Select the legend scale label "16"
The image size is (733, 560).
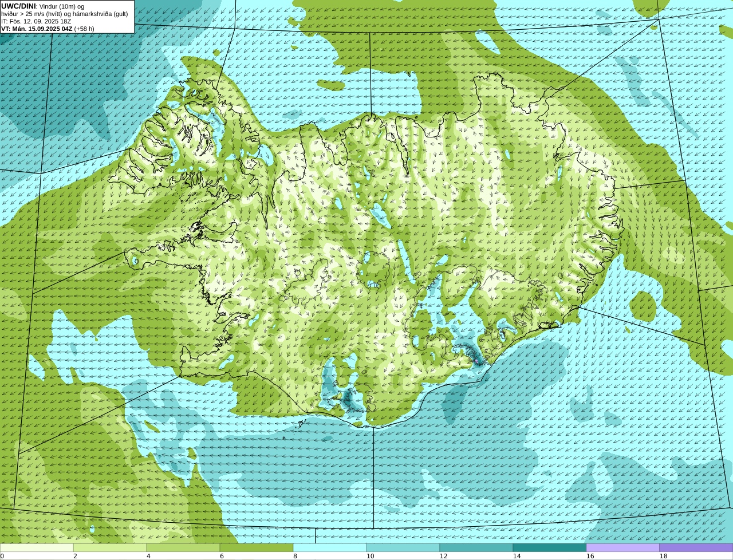click(x=590, y=556)
